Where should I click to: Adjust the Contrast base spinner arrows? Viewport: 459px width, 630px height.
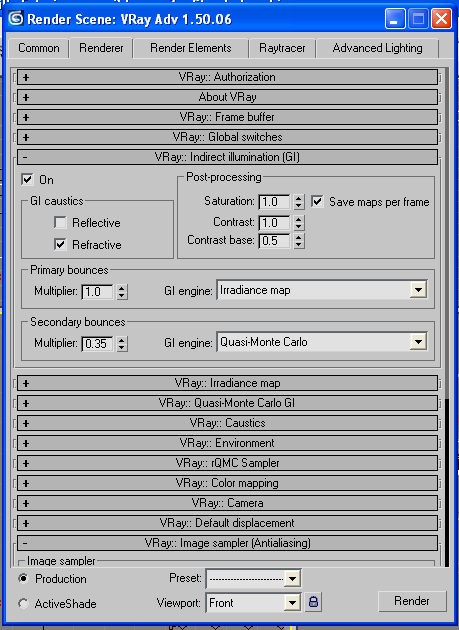(299, 241)
